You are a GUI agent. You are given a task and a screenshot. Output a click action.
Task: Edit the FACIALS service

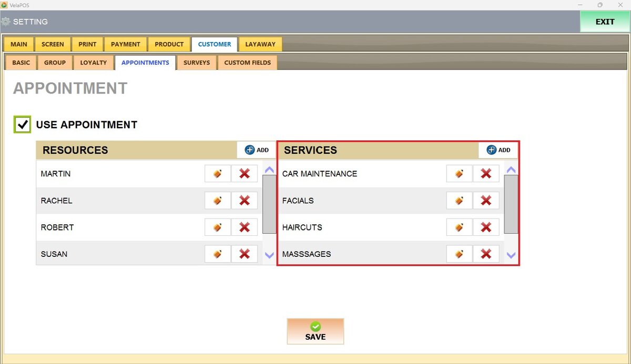coord(460,201)
